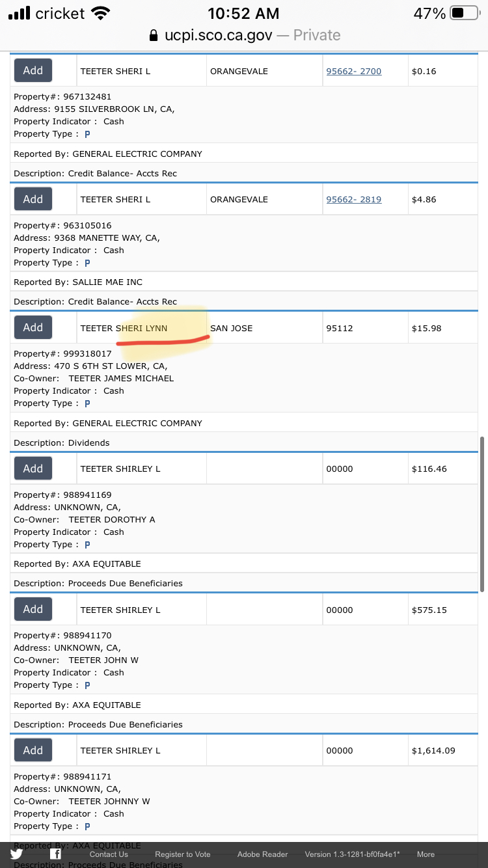Add the TEETER SHERI L $0.16 property
Viewport: 488px width, 868px height.
(33, 70)
